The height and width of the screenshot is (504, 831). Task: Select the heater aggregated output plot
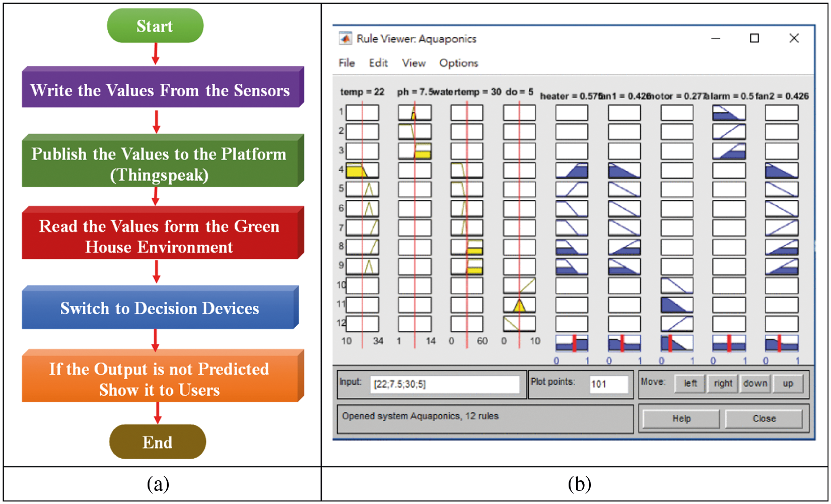click(572, 343)
